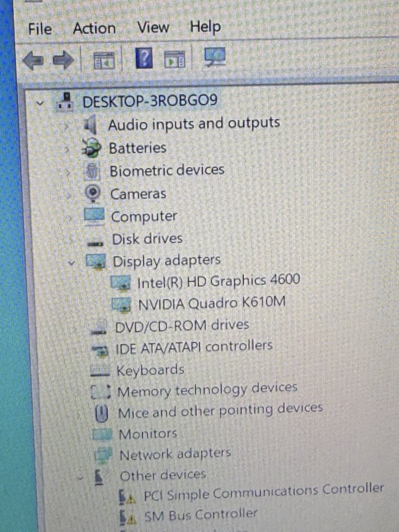
Task: Click the Monitors category icon
Action: click(x=102, y=435)
